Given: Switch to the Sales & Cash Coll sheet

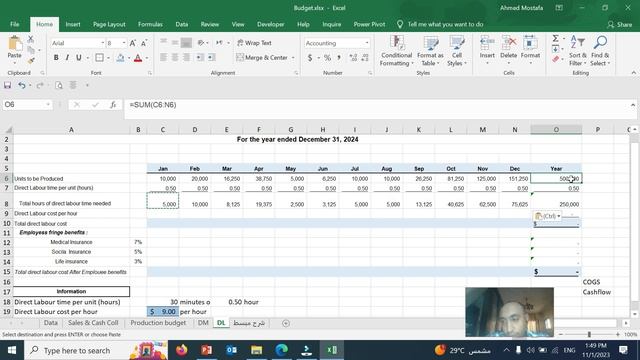Looking at the screenshot, I should [93, 323].
